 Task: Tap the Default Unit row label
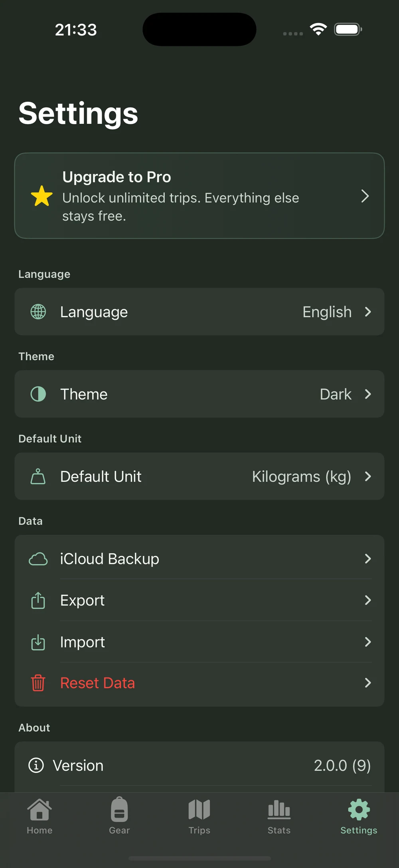(x=101, y=477)
